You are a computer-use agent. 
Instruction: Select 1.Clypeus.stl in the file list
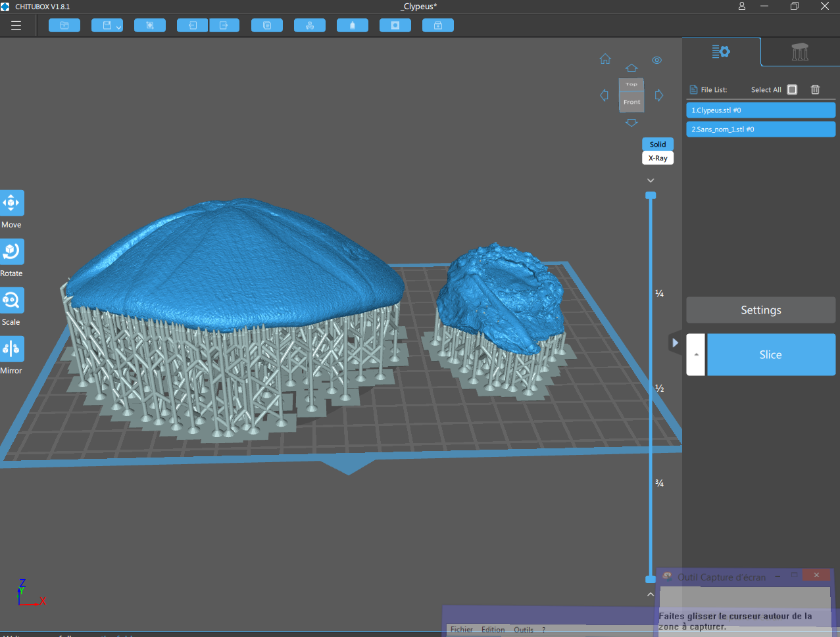[x=760, y=110]
